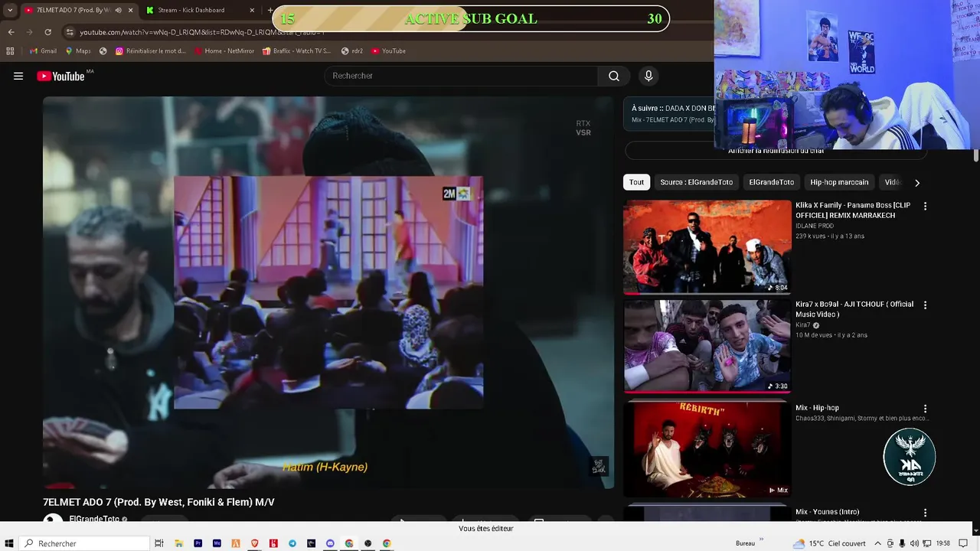
Task: Open a new browser tab
Action: pyautogui.click(x=269, y=10)
